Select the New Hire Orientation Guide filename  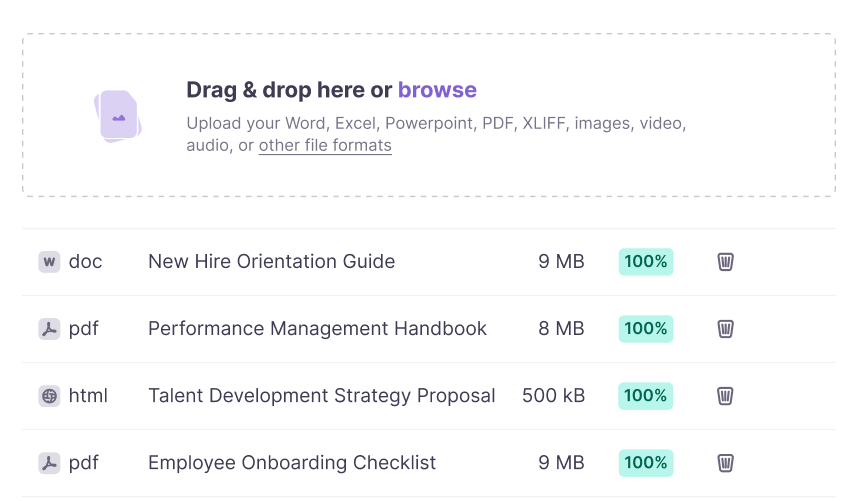tap(271, 262)
